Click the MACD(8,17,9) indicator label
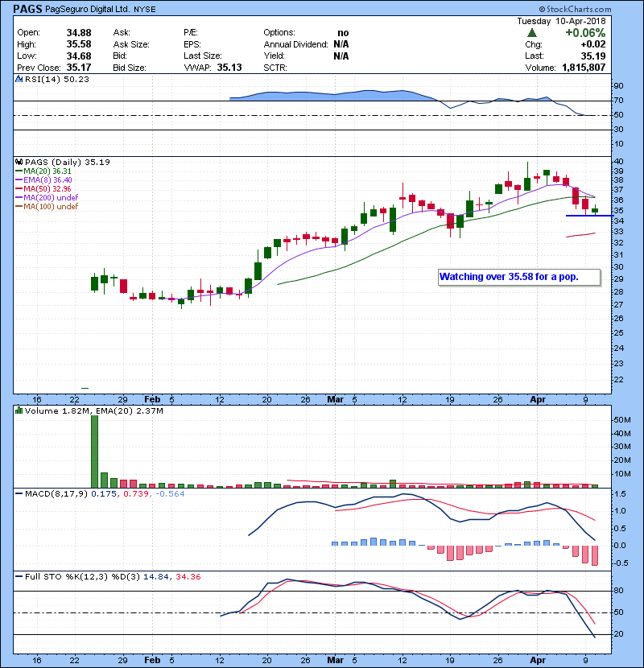The image size is (644, 668). [x=56, y=494]
